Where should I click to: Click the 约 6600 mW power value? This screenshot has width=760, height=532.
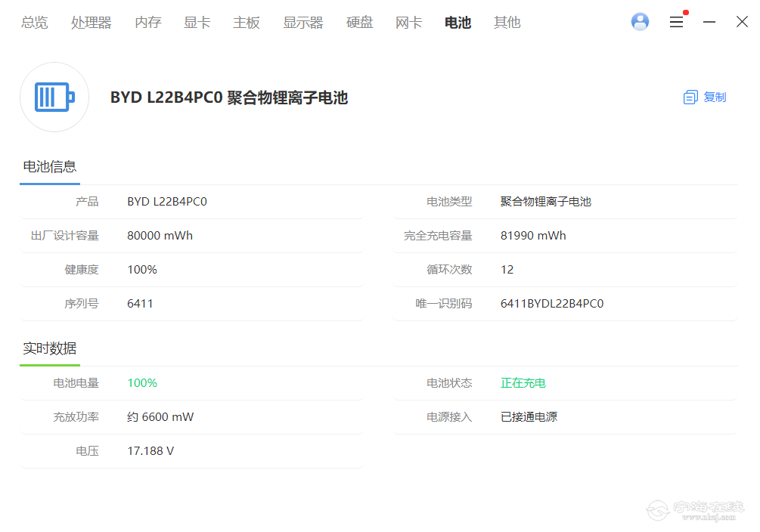point(160,416)
